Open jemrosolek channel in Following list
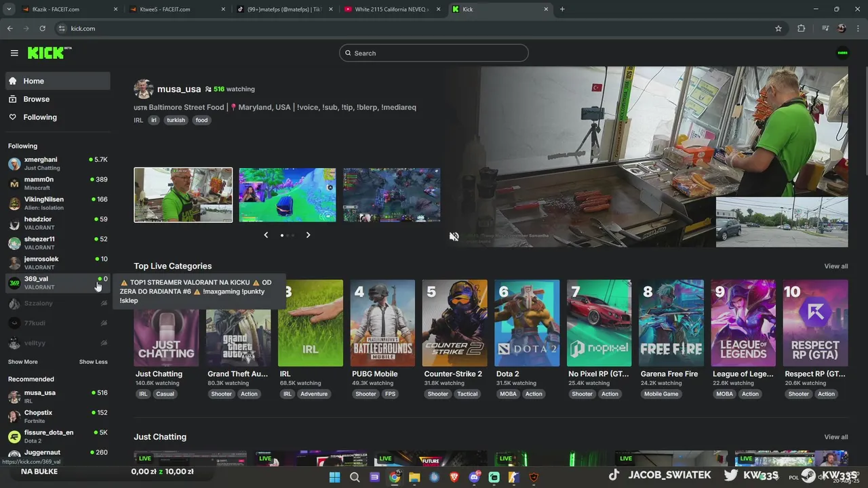Viewport: 868px width, 488px height. coord(58,262)
